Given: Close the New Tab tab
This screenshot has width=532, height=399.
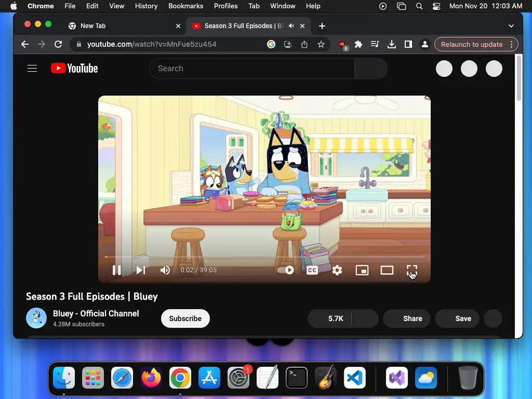Looking at the screenshot, I should pyautogui.click(x=178, y=26).
